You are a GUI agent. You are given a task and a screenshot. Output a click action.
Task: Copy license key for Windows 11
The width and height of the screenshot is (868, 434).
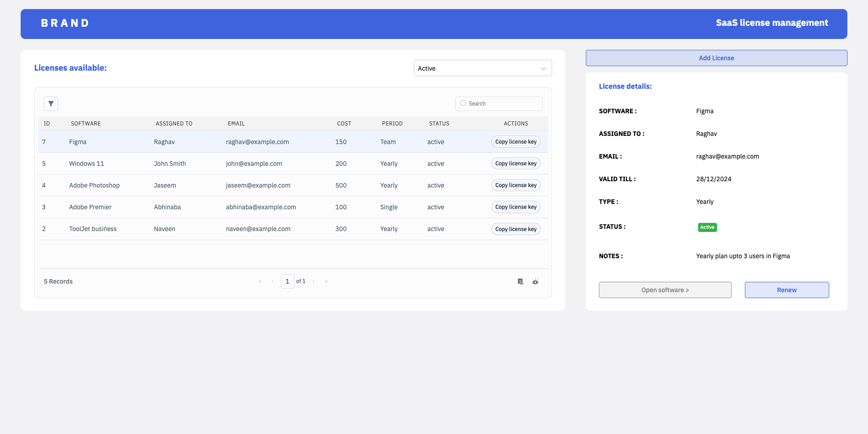click(x=516, y=164)
